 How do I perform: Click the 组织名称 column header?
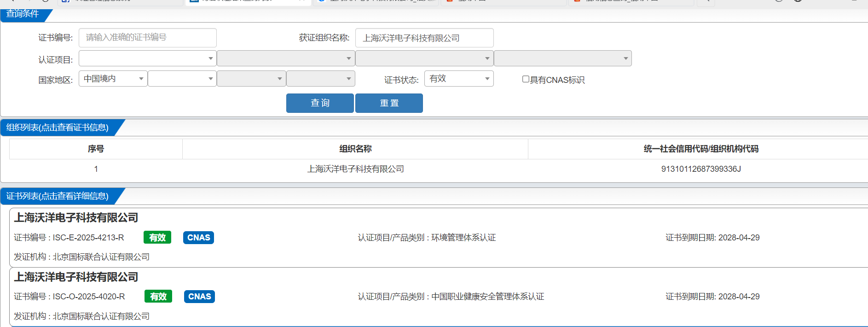coord(355,149)
